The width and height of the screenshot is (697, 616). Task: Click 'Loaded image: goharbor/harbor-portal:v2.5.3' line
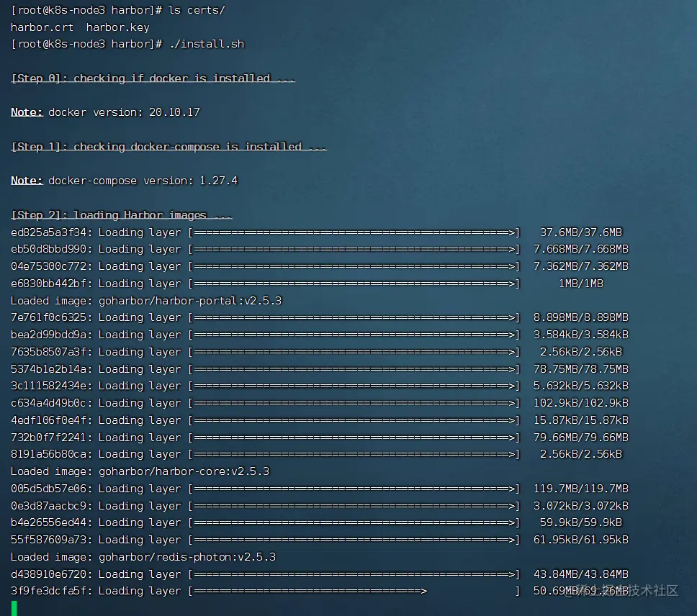[x=146, y=301]
